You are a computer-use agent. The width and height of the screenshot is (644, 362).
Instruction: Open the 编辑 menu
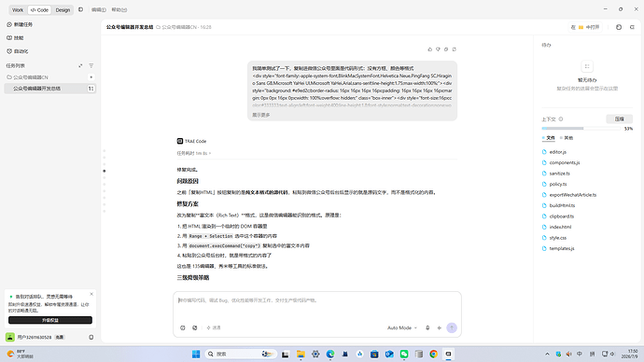click(99, 10)
